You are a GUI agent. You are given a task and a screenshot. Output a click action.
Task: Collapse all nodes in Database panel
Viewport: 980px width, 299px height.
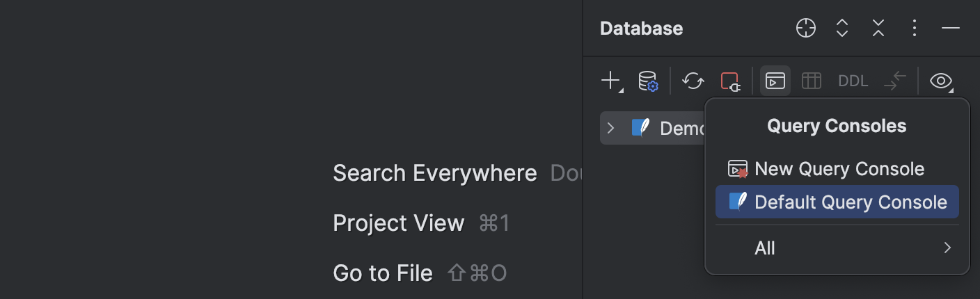coord(878,29)
